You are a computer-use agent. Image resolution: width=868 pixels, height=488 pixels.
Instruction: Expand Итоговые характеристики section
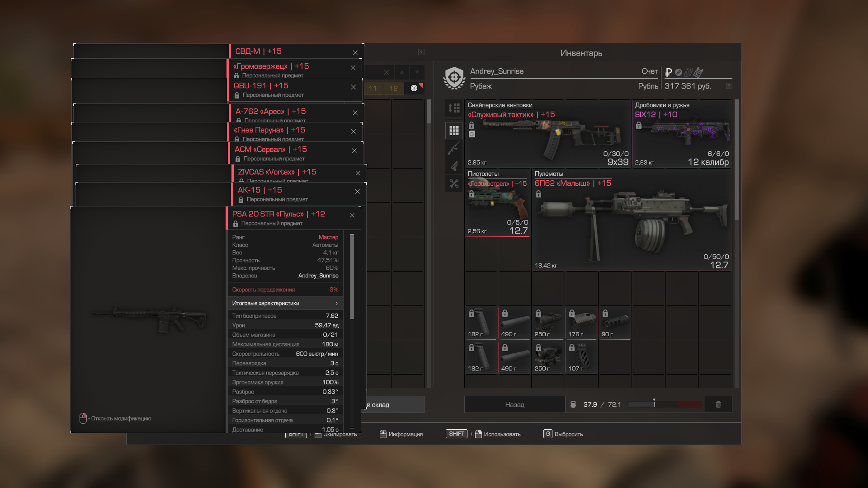285,303
